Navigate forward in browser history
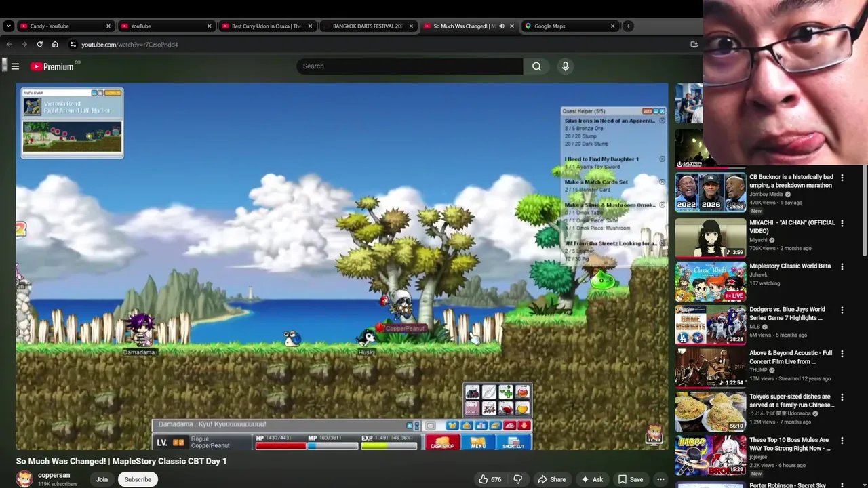Screen dimensions: 868x488 (x=24, y=45)
